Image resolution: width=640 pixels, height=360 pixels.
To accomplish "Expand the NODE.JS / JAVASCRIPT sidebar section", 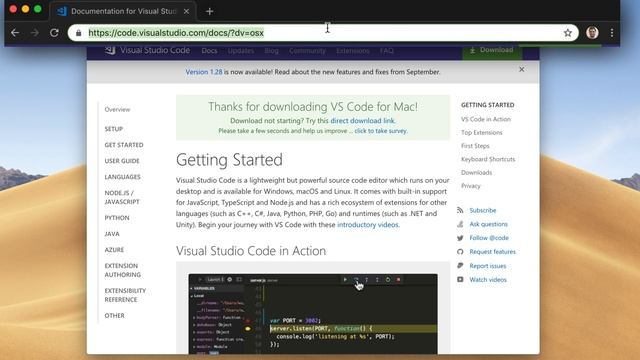I will 122,197.
